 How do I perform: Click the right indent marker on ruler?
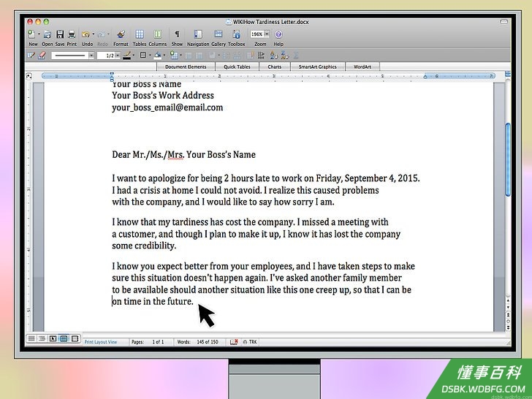point(425,77)
